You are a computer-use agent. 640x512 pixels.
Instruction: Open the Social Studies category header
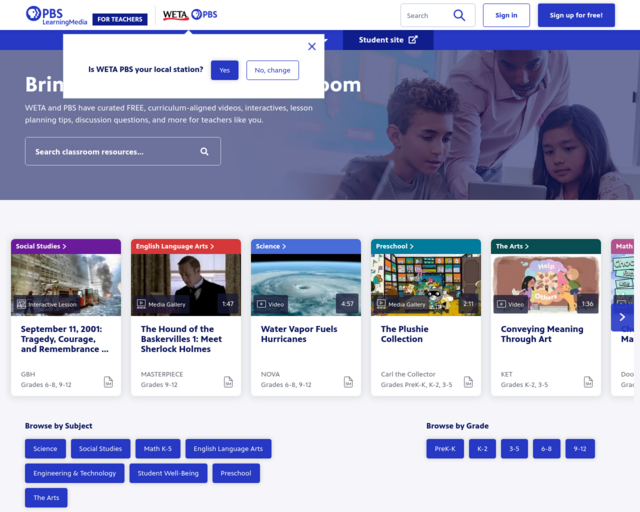pyautogui.click(x=66, y=246)
